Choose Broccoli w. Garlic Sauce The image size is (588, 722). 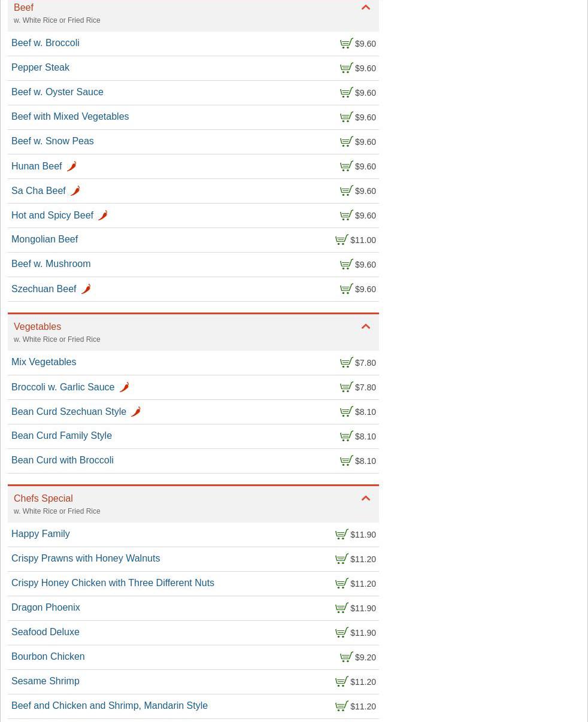tap(63, 387)
